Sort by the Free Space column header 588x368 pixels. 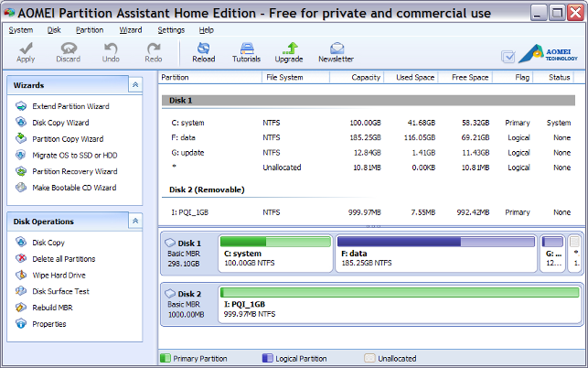tap(465, 78)
